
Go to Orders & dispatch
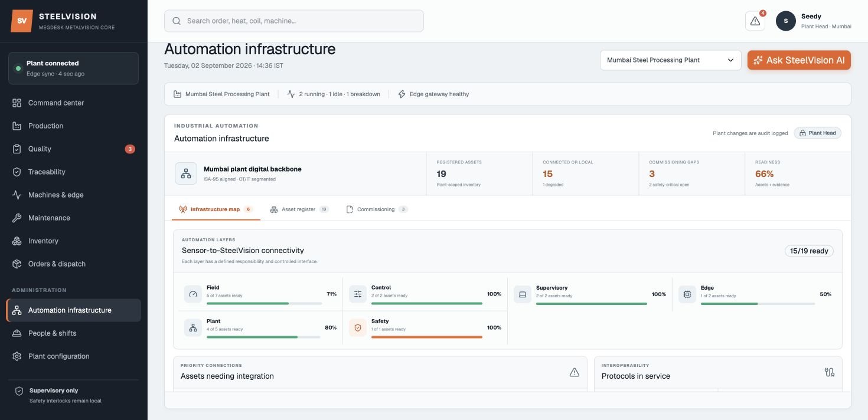pyautogui.click(x=74, y=264)
